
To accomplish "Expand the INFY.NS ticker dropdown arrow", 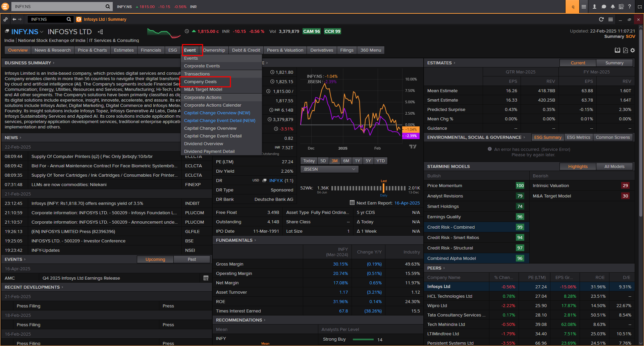I will click(42, 32).
